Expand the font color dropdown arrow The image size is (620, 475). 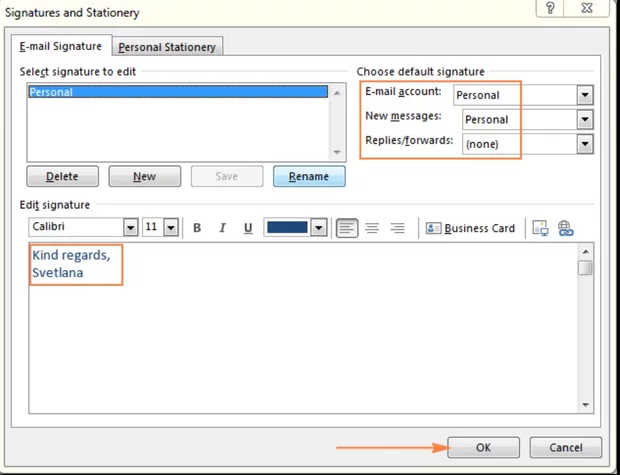(x=319, y=227)
